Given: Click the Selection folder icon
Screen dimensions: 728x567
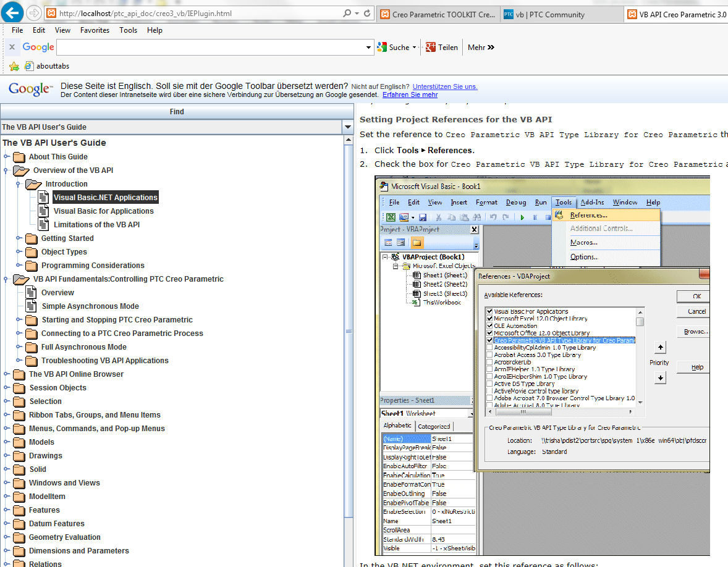Looking at the screenshot, I should [x=19, y=401].
